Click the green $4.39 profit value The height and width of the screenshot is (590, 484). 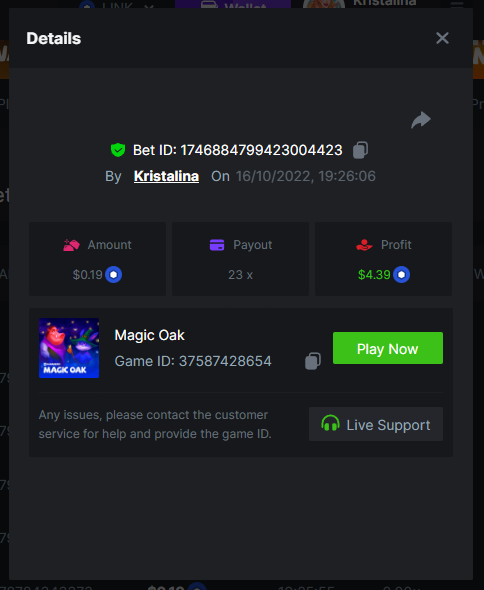374,275
